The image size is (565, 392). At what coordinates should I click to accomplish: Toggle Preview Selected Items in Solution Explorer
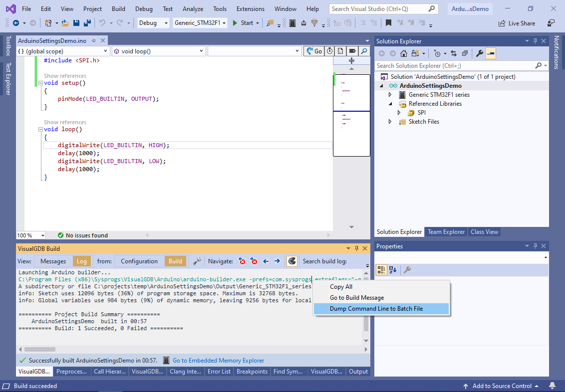point(491,54)
